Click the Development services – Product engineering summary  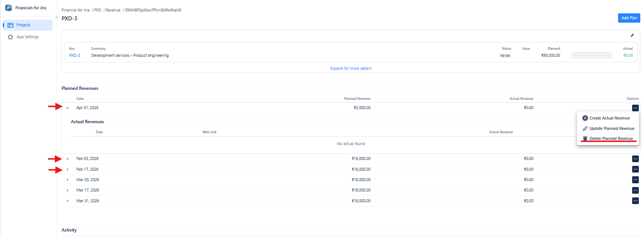[130, 56]
